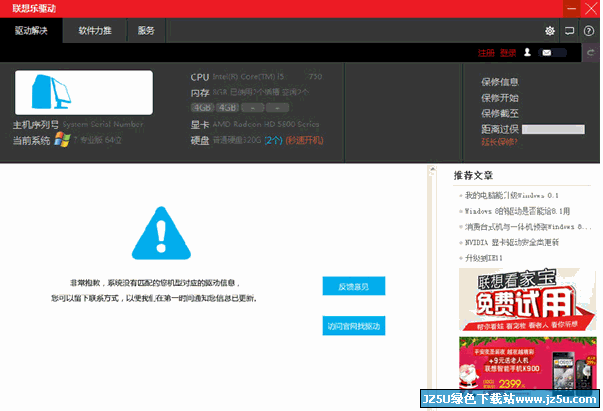Close the 联想乐驱动 window
The image size is (603, 411).
point(591,8)
